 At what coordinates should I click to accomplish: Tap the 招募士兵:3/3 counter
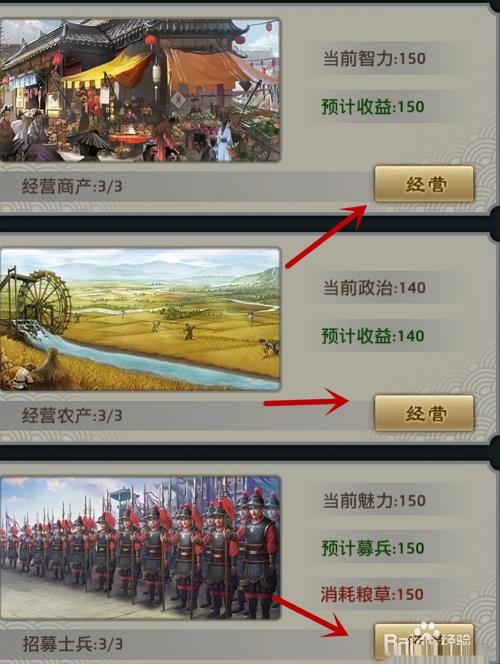pyautogui.click(x=72, y=645)
